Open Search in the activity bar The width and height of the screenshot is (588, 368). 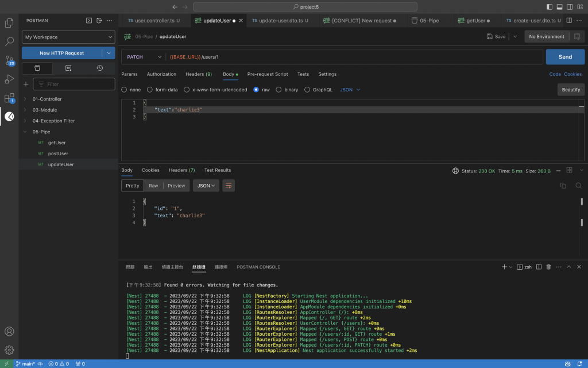[9, 42]
